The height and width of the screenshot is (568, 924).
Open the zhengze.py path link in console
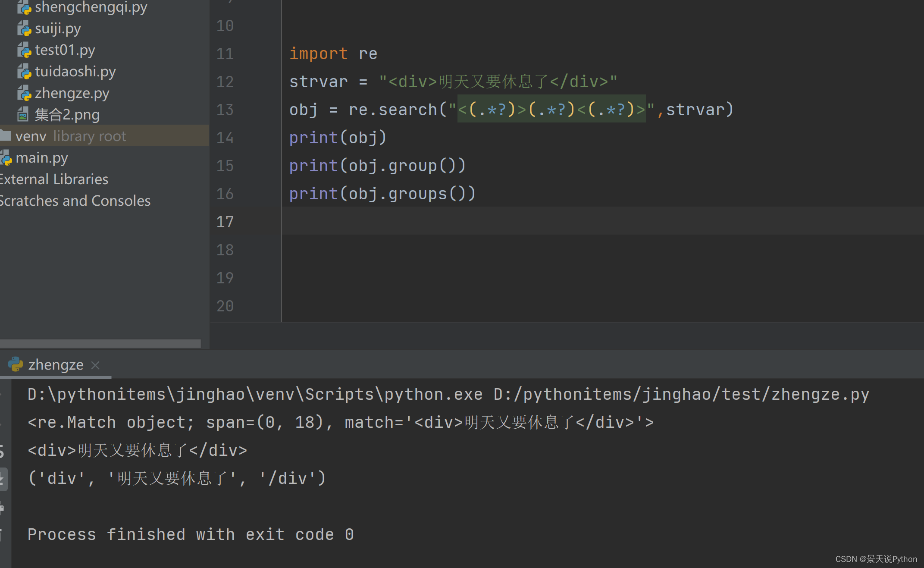pyautogui.click(x=681, y=395)
